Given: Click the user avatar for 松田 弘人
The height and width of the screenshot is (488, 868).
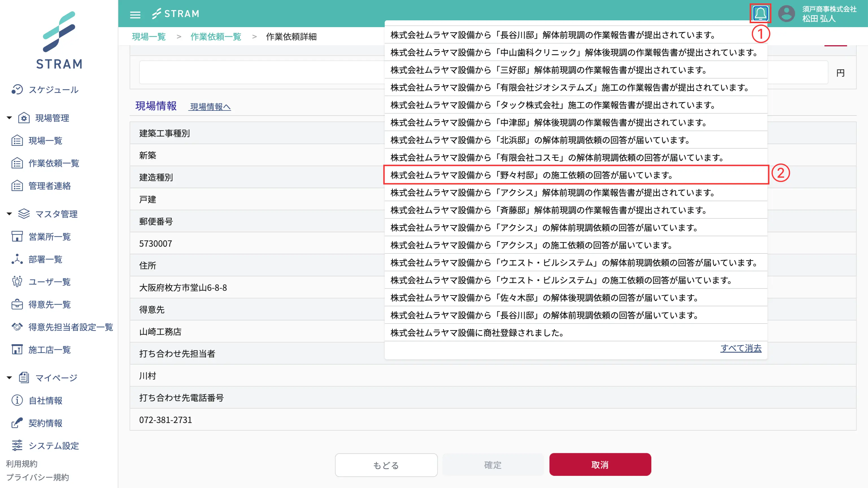Looking at the screenshot, I should coord(786,14).
